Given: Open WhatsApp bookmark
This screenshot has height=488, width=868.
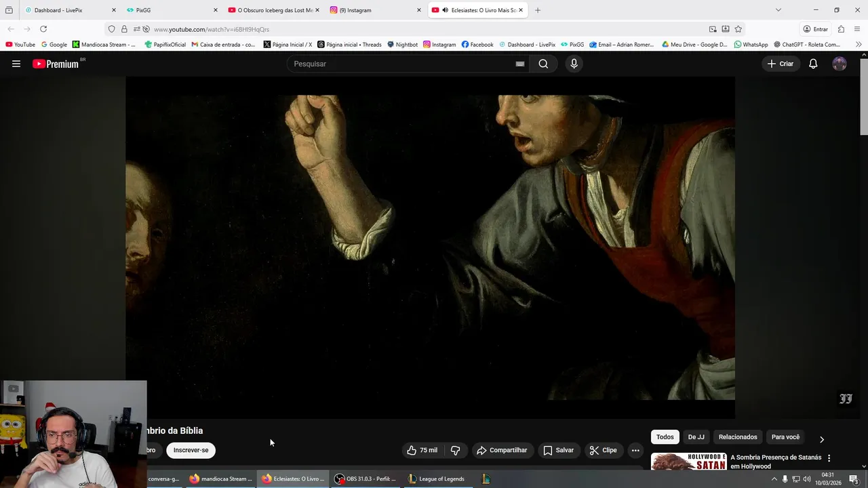Looking at the screenshot, I should (x=751, y=45).
